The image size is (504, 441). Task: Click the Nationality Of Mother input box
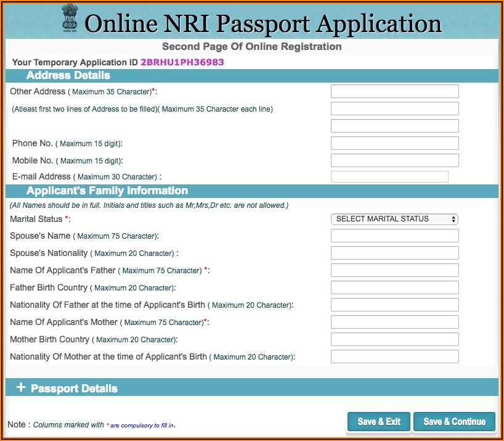tap(394, 357)
